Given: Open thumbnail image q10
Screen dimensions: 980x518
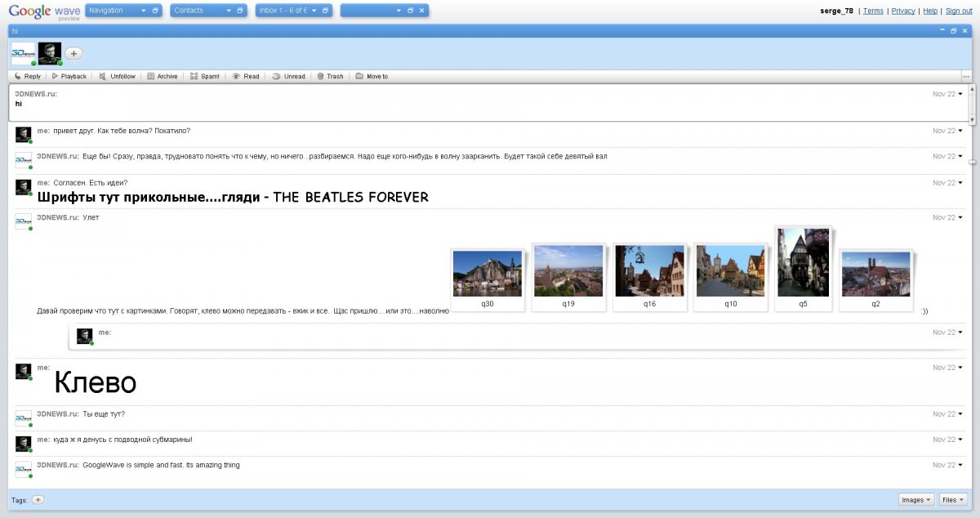Looking at the screenshot, I should click(x=731, y=271).
